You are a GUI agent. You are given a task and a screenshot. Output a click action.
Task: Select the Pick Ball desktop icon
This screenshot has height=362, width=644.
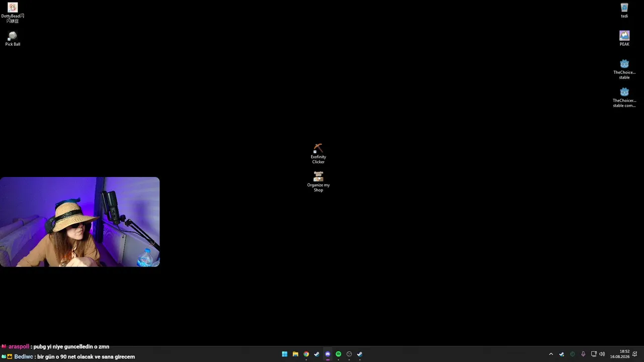[x=13, y=39]
